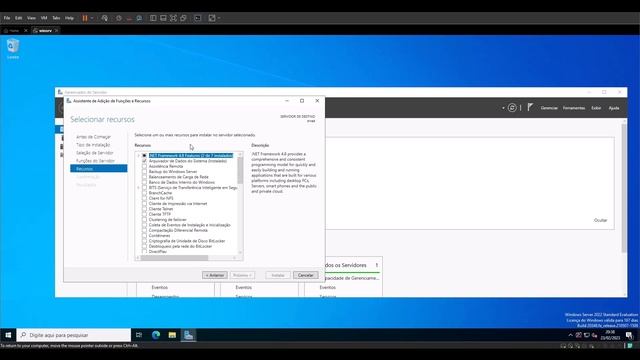The width and height of the screenshot is (640, 360).
Task: Open the Windows Start menu
Action: pos(8,335)
